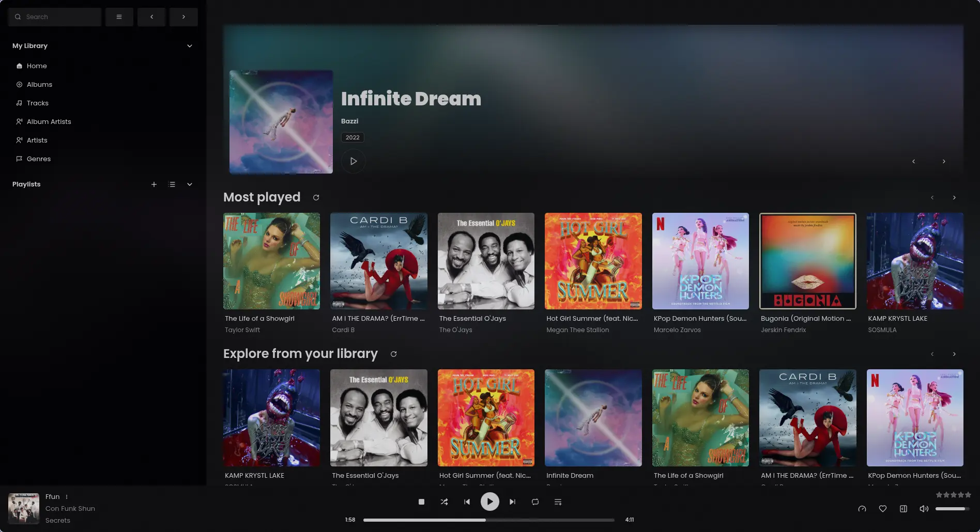980x532 pixels.
Task: Expand the Playlists section
Action: pyautogui.click(x=189, y=184)
